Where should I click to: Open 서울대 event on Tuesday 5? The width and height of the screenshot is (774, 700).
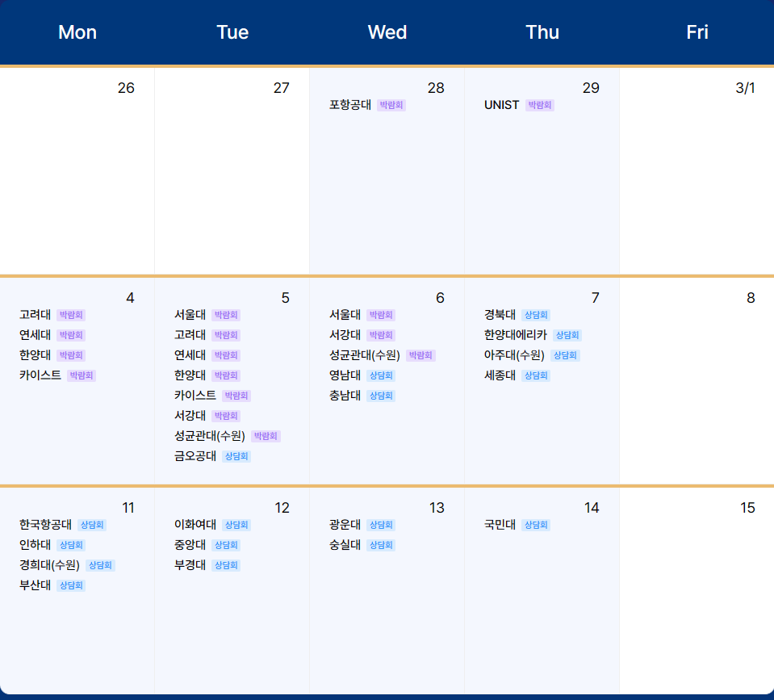click(190, 315)
